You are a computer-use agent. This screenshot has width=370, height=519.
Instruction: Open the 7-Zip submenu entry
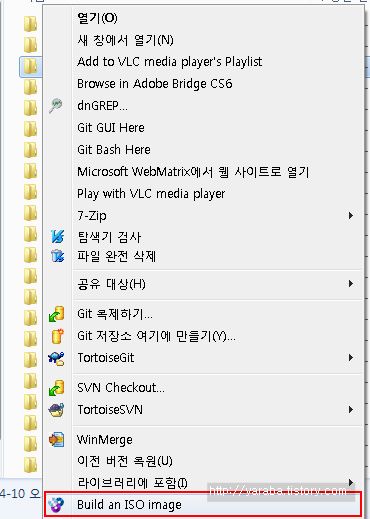pos(203,216)
